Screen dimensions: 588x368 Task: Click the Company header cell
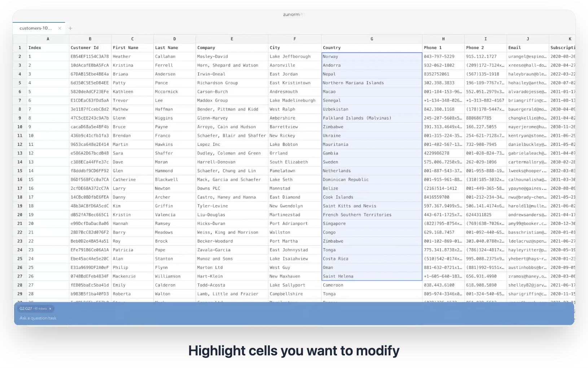[232, 48]
